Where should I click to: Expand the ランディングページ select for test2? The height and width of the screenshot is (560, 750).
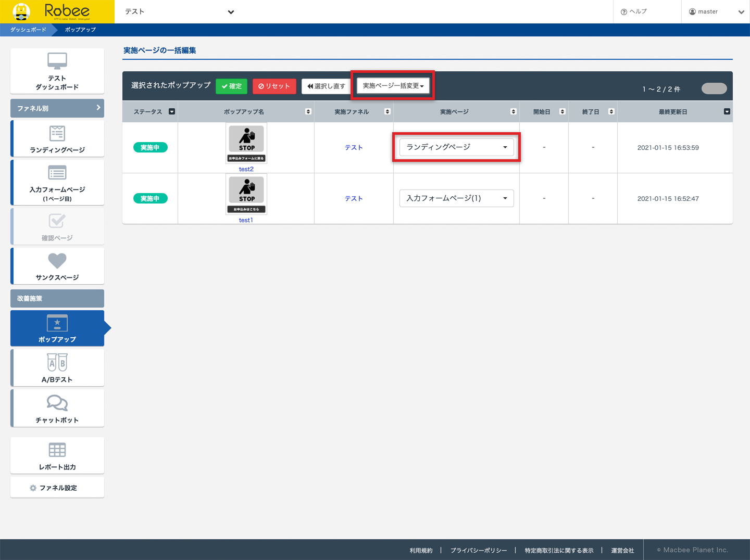[456, 147]
